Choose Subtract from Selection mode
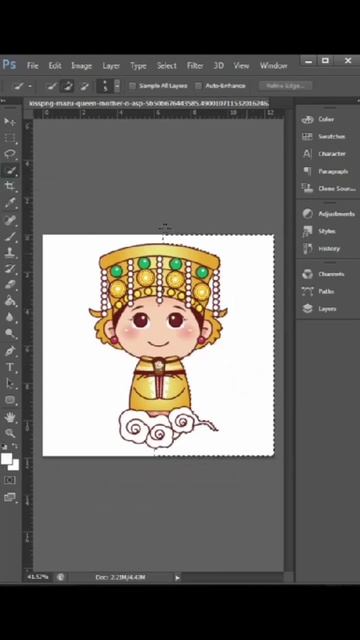360x640 pixels. point(84,86)
